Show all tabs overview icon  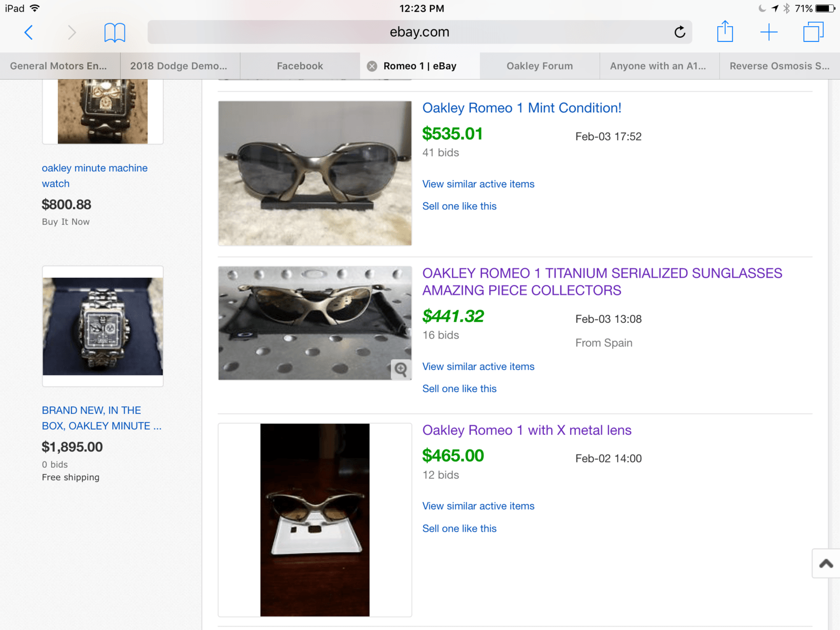pos(813,32)
